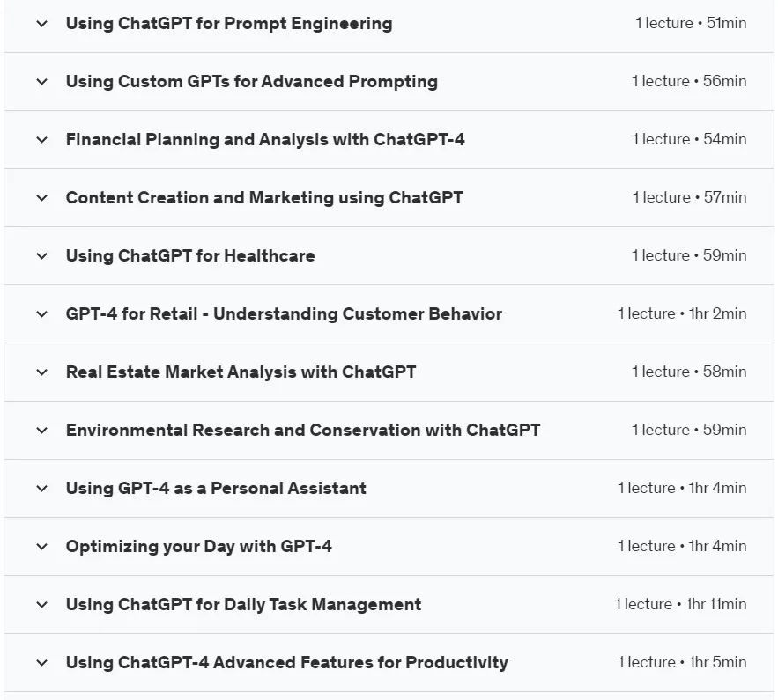This screenshot has width=778, height=700.
Task: Open chevron for Environmental Research and Conservation
Action: pyautogui.click(x=42, y=431)
